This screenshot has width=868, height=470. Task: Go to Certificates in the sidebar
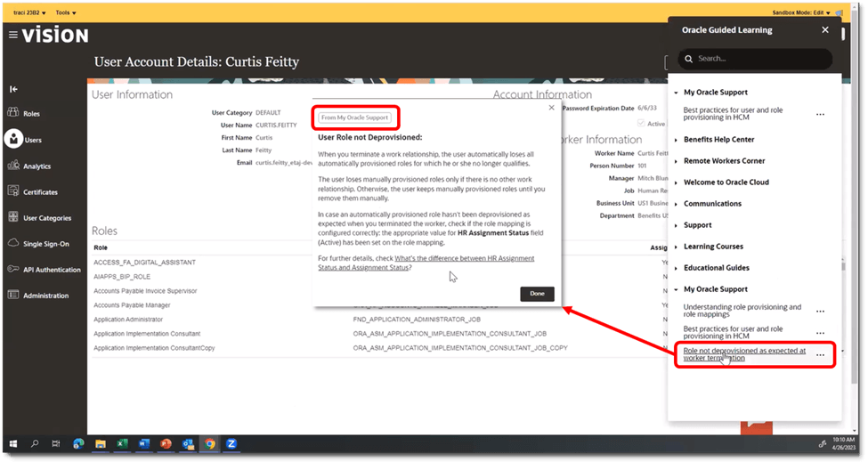click(40, 192)
